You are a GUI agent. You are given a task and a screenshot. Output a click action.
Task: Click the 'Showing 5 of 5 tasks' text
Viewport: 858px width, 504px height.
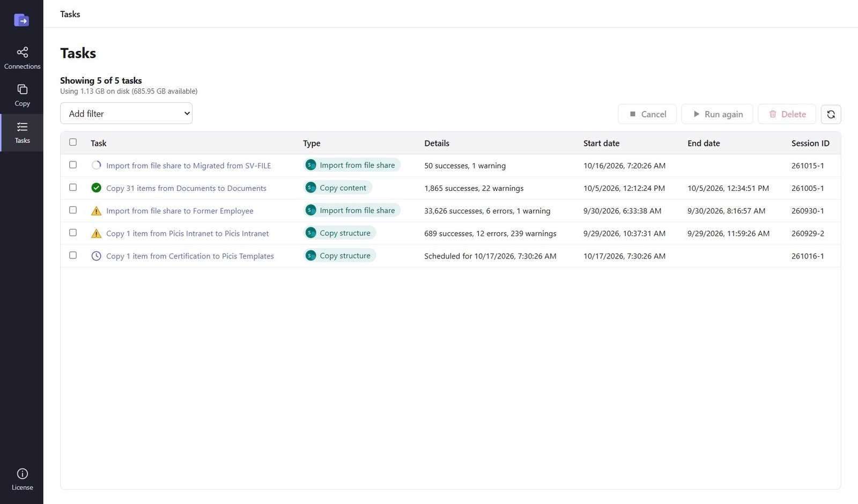click(101, 80)
